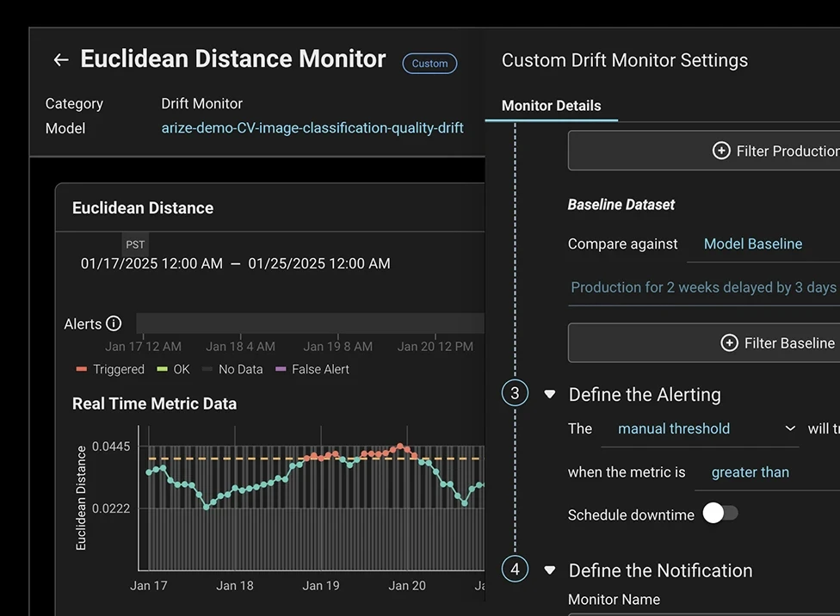Open the arize-demo-CV-image-classification-quality-drift model link

[x=312, y=128]
